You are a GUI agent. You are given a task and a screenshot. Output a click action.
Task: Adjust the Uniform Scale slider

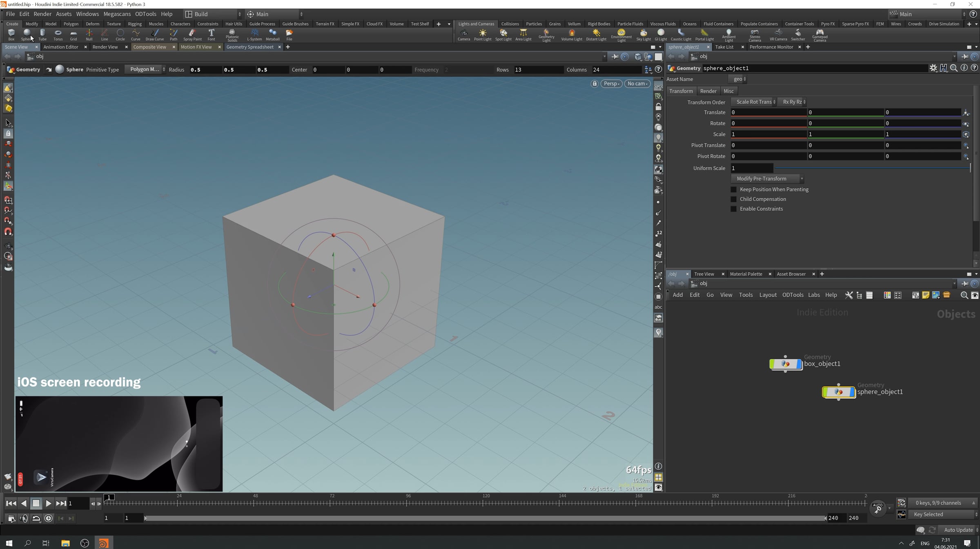click(x=872, y=168)
